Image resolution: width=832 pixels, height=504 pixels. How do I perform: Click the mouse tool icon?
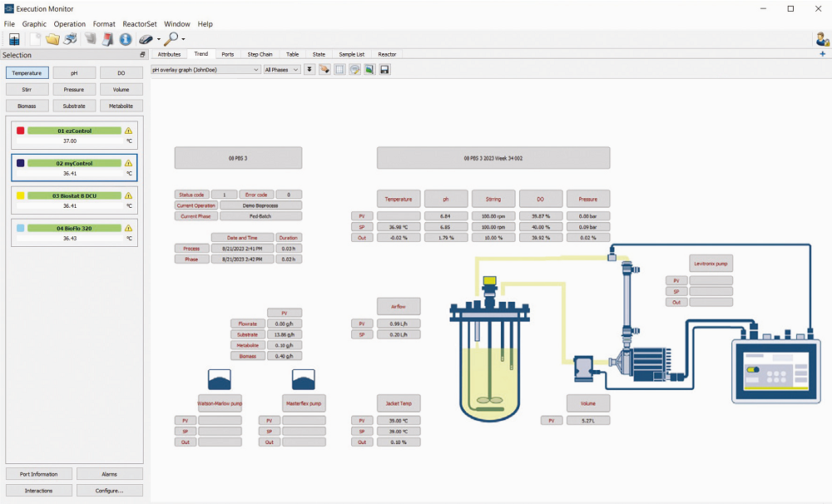tap(146, 39)
